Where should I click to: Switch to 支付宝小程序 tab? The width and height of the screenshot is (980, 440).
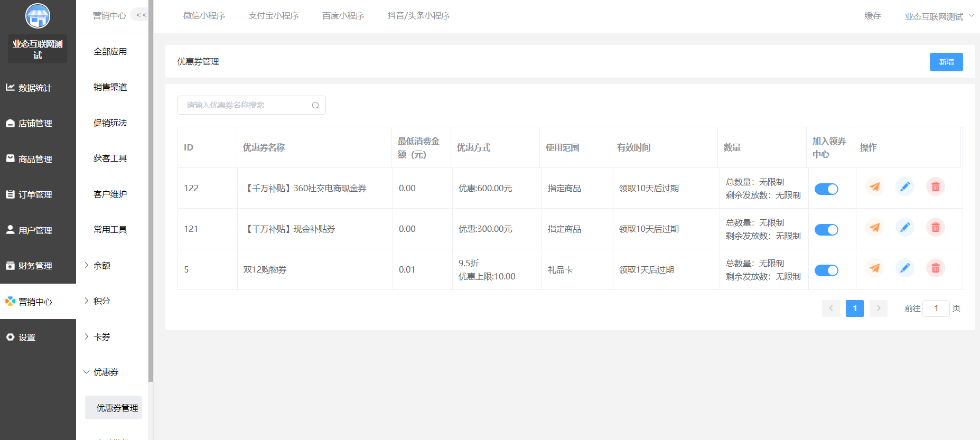pyautogui.click(x=274, y=16)
